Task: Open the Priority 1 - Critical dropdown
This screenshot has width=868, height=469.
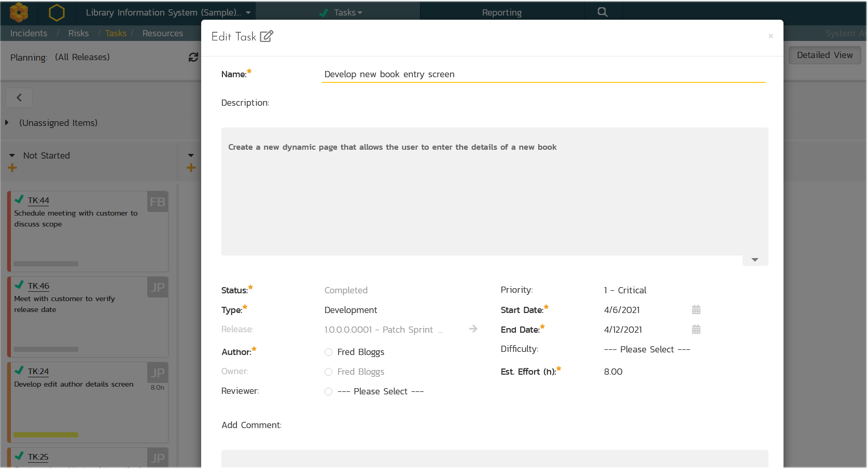Action: (x=625, y=290)
